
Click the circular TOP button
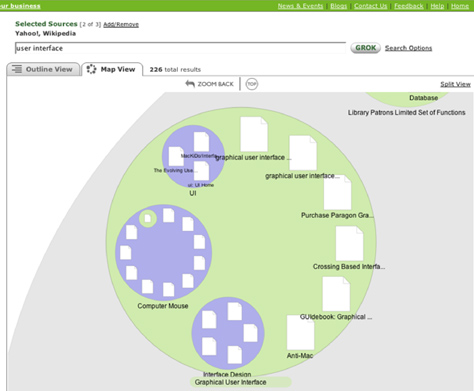click(x=252, y=84)
